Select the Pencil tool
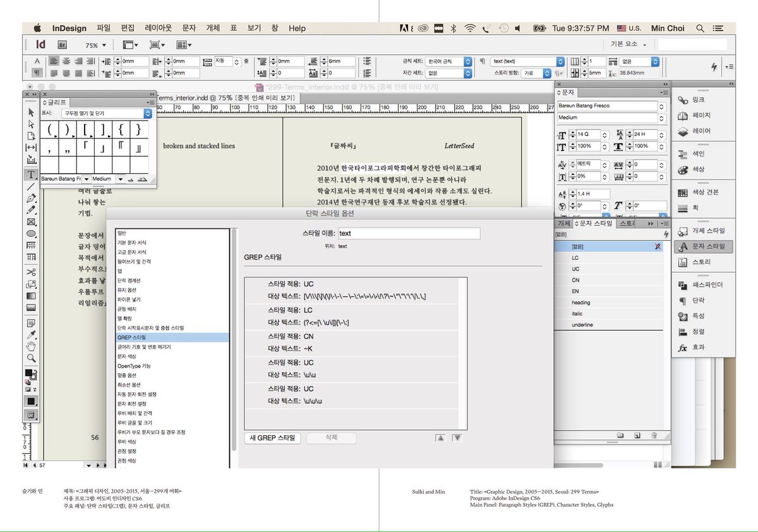 pos(30,210)
